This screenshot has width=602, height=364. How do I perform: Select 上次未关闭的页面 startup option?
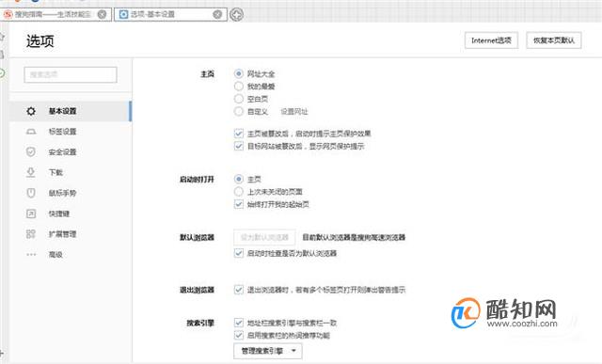tap(238, 192)
